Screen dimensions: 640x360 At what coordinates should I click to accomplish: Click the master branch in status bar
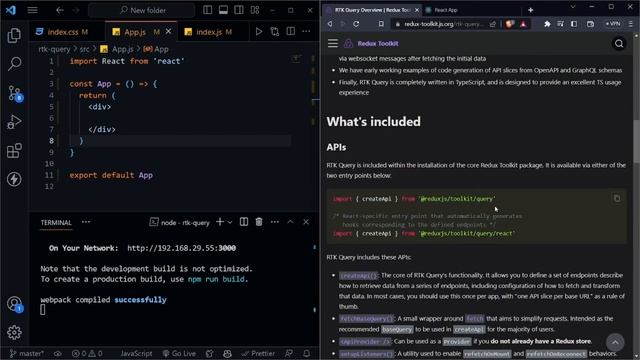pyautogui.click(x=27, y=353)
